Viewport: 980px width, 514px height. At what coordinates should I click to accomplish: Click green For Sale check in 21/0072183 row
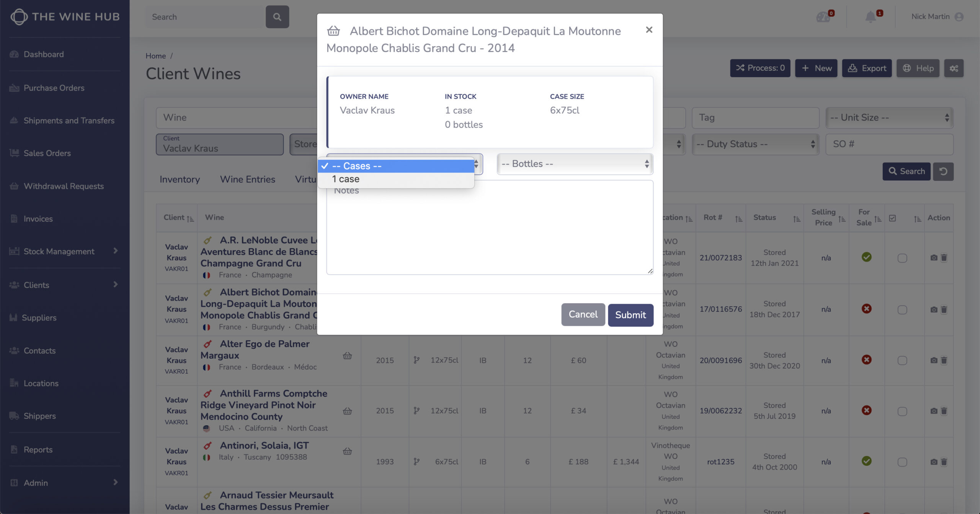[867, 257]
